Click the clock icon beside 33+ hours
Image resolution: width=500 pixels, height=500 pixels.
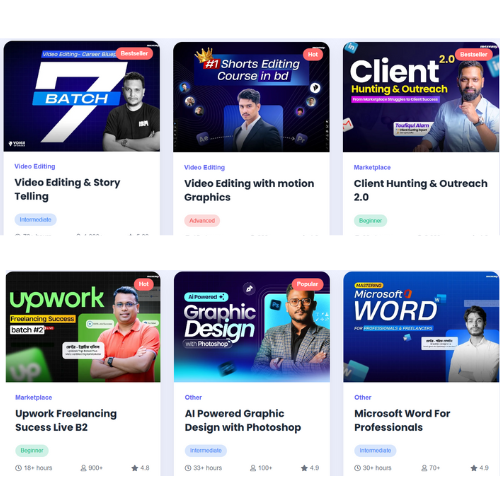(x=188, y=468)
